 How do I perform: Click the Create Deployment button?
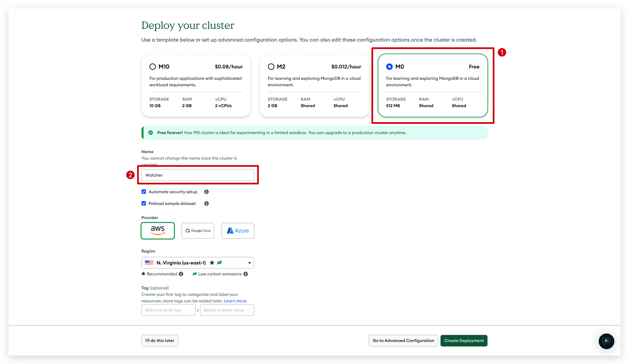(464, 341)
